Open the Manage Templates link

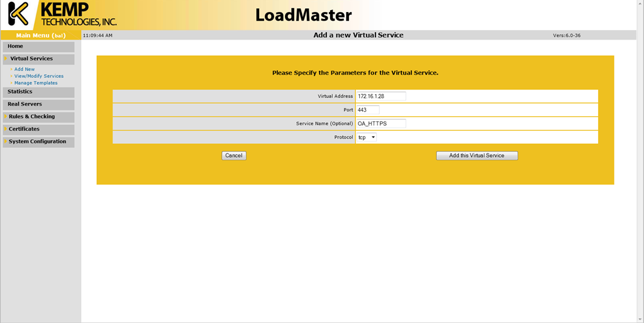tap(36, 83)
